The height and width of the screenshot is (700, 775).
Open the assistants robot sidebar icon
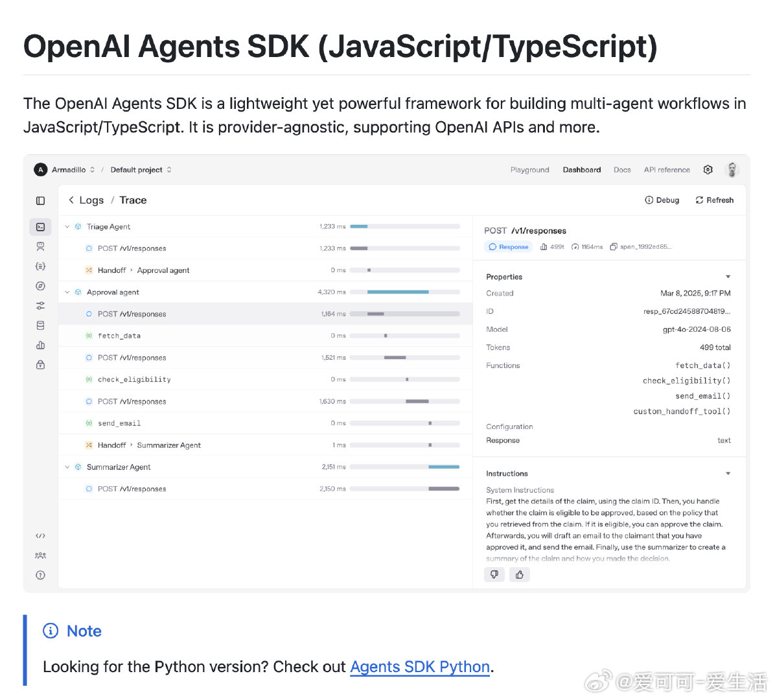[41, 246]
